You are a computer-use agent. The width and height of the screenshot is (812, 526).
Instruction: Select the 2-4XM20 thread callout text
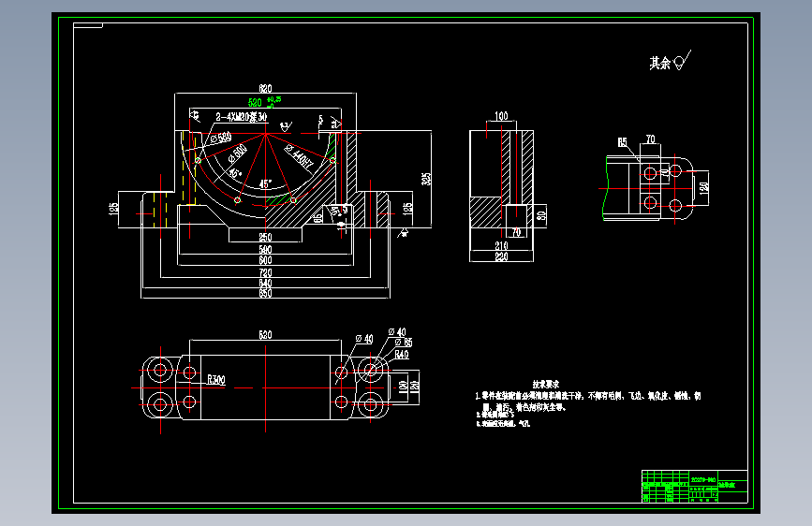point(242,117)
